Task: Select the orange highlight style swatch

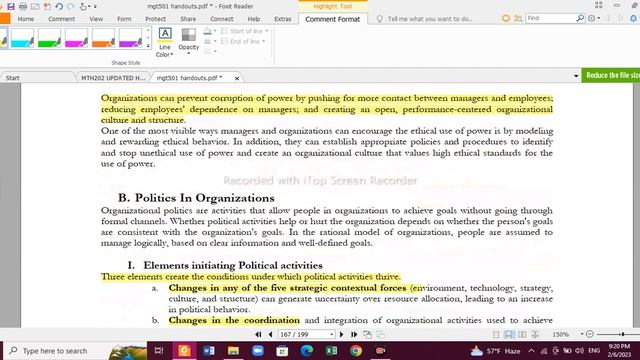Action: pos(103,38)
